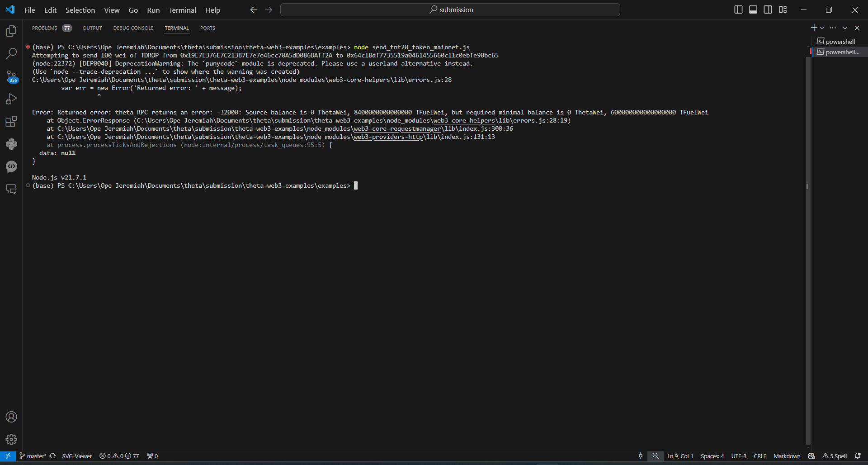Open Source Control view with 255 badge
Screen dimensions: 868x465
click(11, 76)
